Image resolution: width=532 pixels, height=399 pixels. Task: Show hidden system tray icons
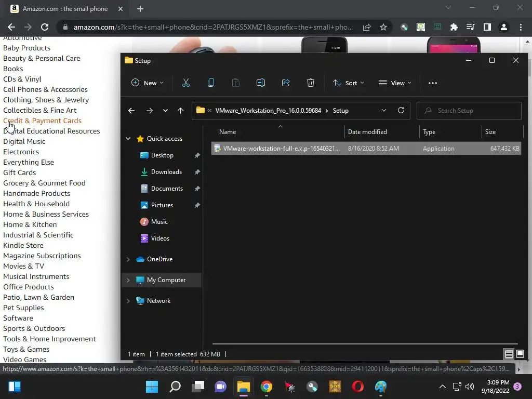pos(443,387)
